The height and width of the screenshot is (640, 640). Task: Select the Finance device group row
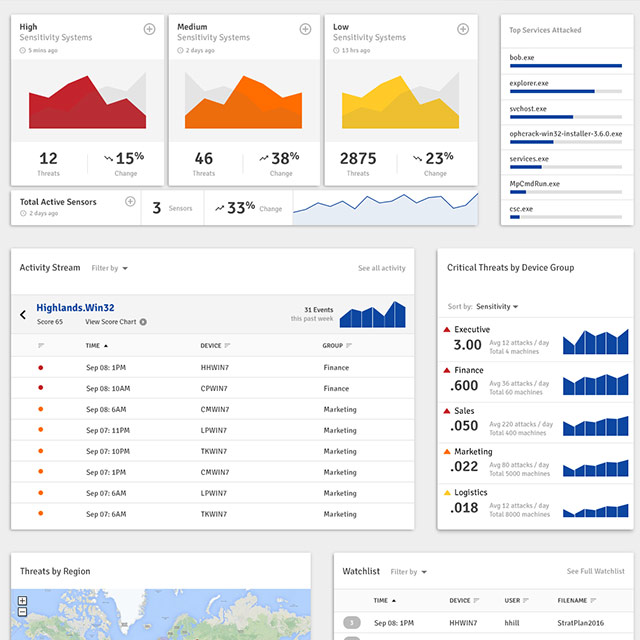536,381
